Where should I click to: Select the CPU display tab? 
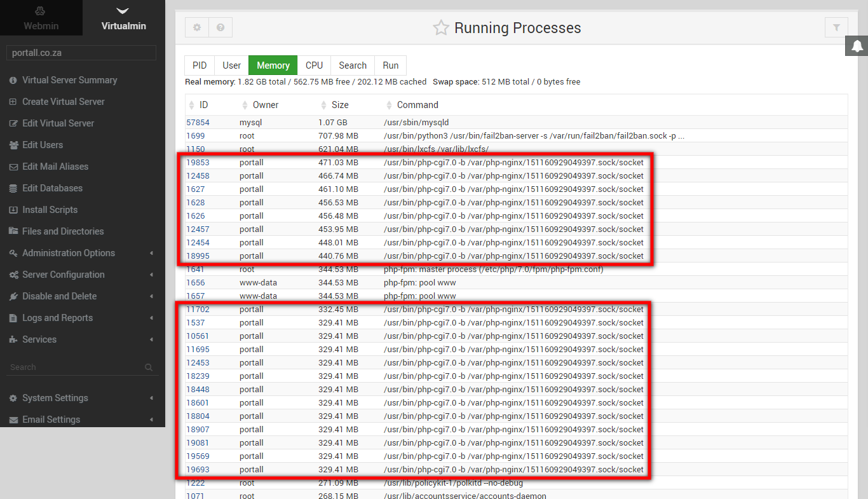pos(314,65)
